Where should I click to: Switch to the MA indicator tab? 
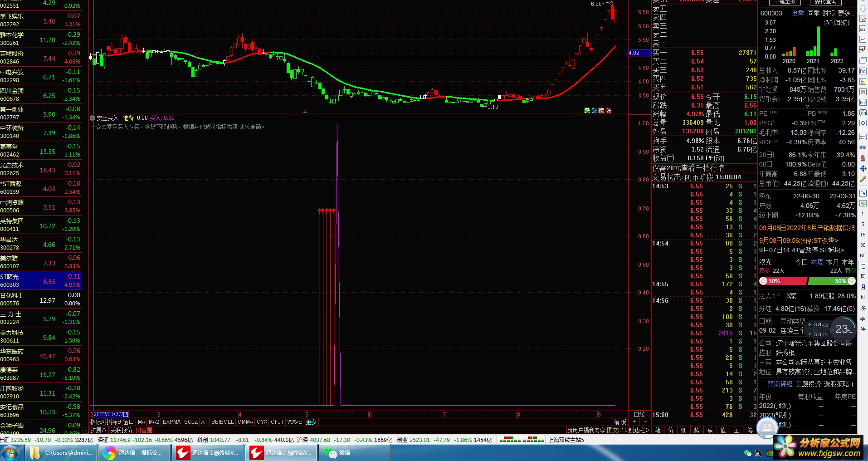click(x=141, y=422)
